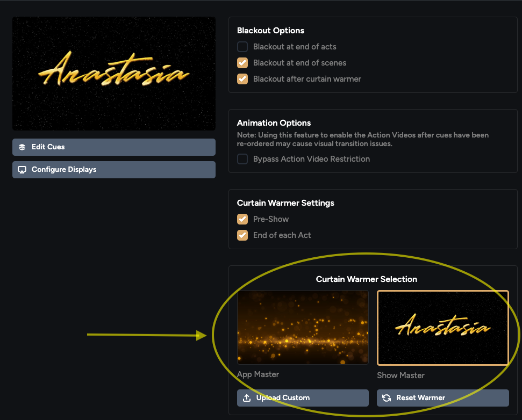Uncheck the Pre-Show curtain warmer option

242,219
